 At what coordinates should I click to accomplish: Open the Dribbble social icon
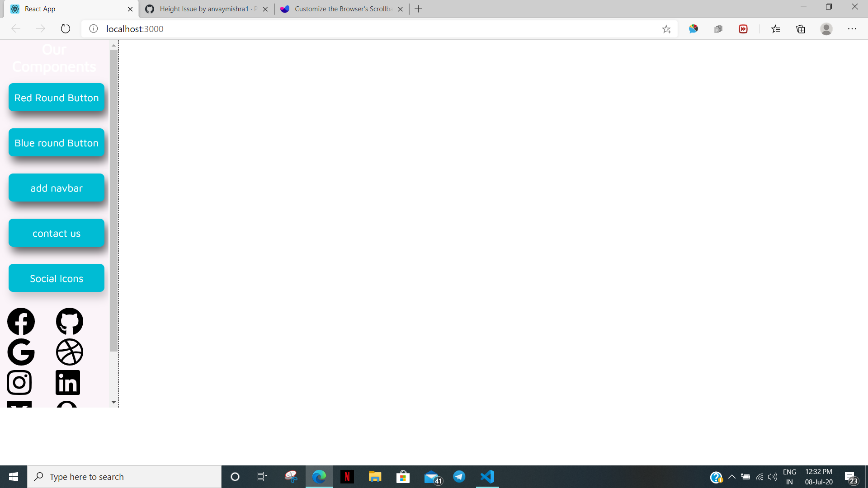70,352
